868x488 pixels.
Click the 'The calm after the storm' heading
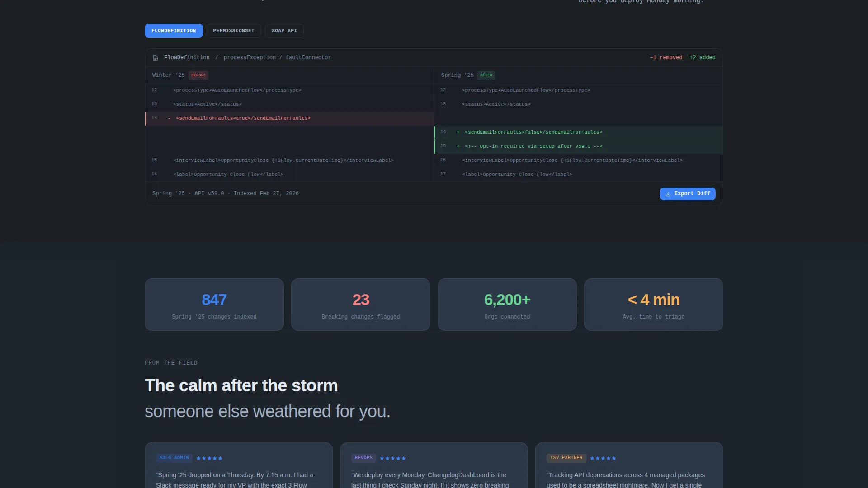tap(241, 386)
